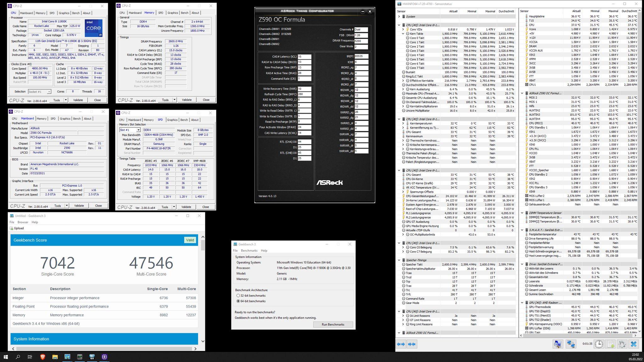Viewport: 644px width, 362px height.
Task: Collapse Kern Takte row in HWiNFO
Action: tap(403, 34)
